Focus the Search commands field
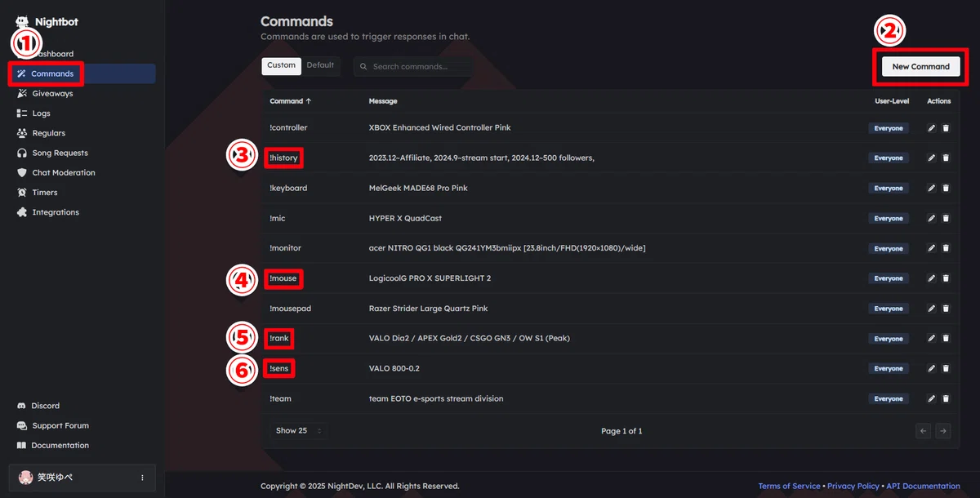Screen dimensions: 980x498 click(412, 67)
